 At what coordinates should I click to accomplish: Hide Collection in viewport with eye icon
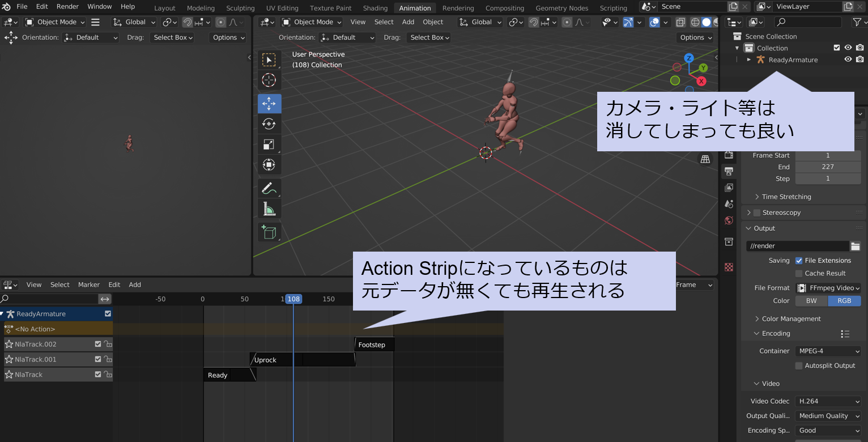(x=848, y=48)
